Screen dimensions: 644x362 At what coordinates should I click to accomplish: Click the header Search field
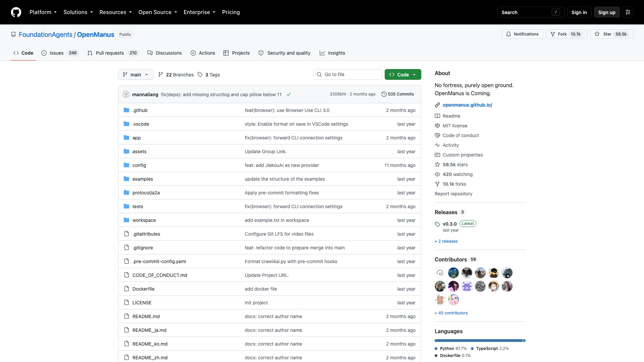click(x=531, y=12)
